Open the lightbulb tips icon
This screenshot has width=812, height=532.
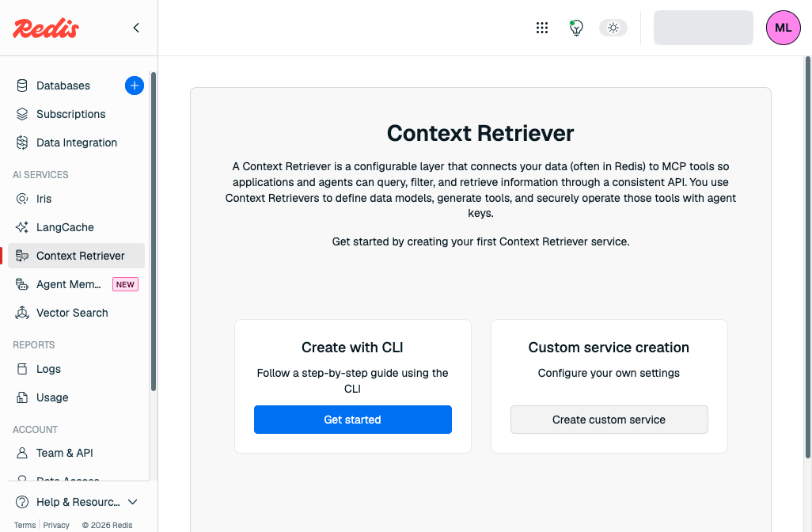[x=576, y=28]
